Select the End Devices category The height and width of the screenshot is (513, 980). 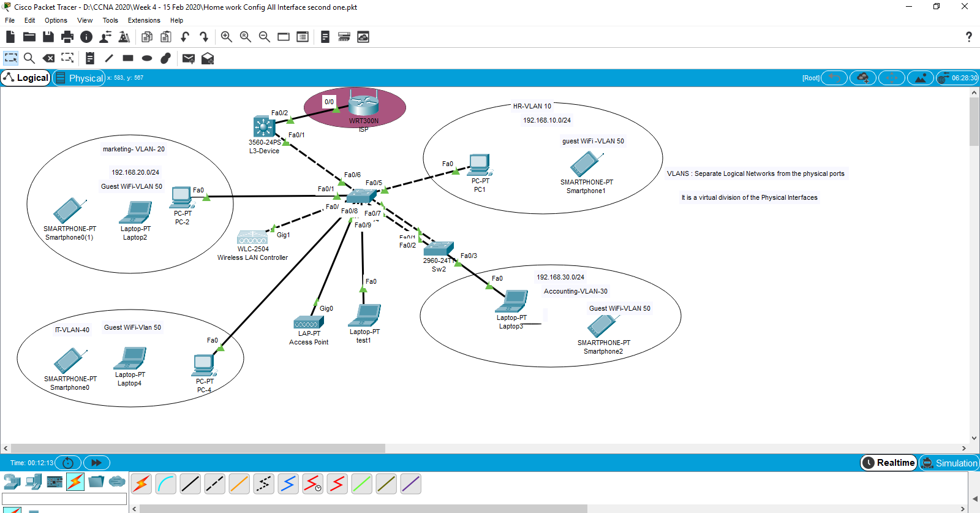[x=34, y=482]
